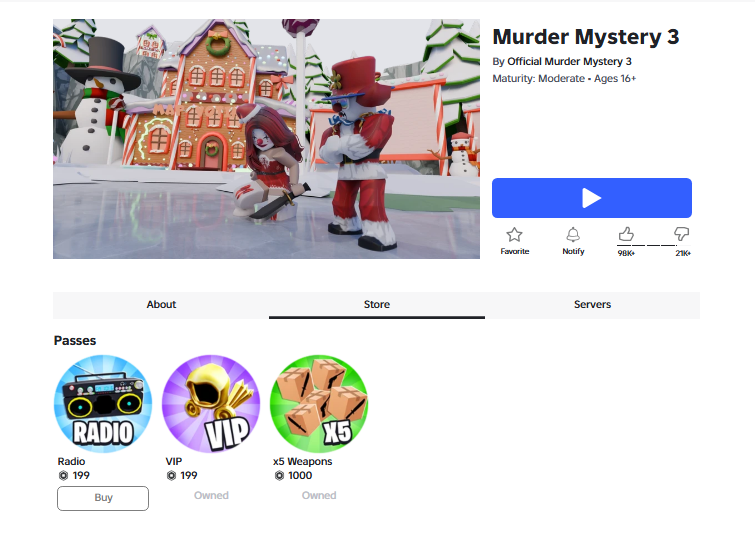Click the 98K+ likes count

click(x=626, y=253)
